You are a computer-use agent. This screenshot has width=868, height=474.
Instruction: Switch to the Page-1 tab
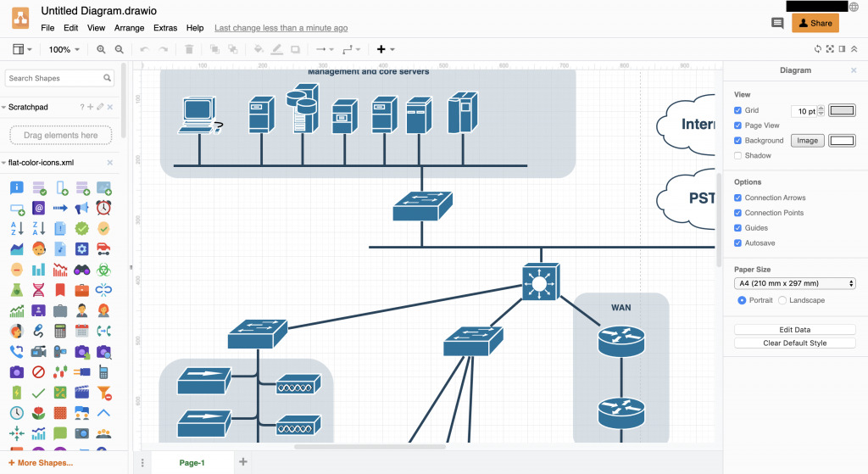click(x=191, y=462)
